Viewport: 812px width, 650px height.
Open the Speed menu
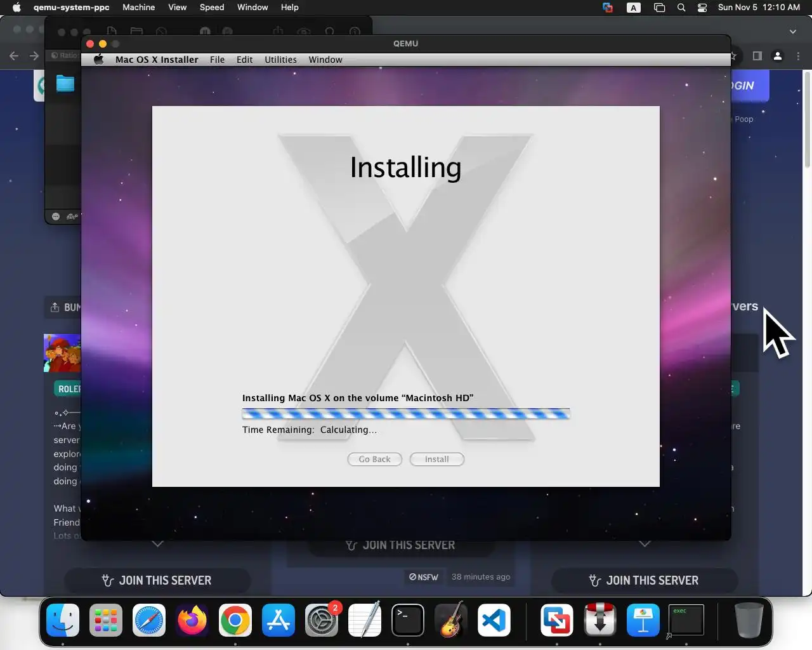pos(212,8)
